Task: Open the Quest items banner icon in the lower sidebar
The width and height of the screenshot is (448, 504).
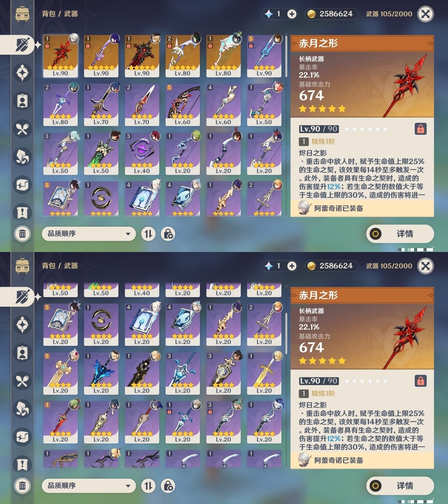Action: tap(22, 464)
